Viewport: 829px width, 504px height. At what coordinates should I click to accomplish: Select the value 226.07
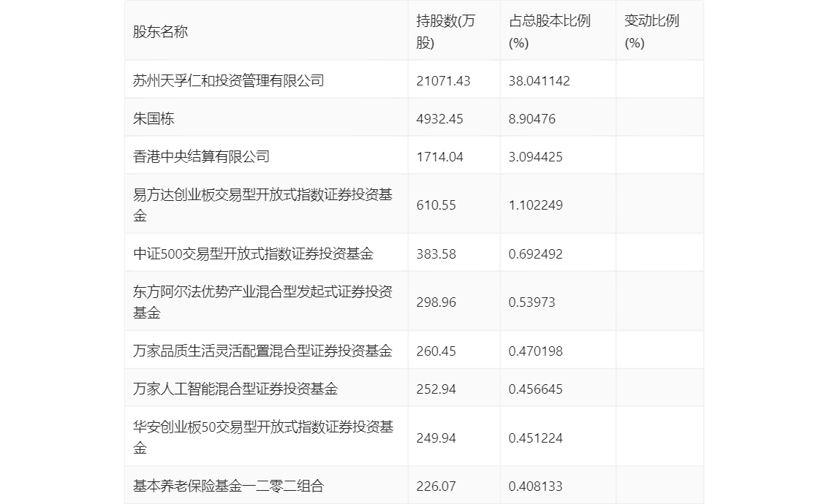(436, 486)
